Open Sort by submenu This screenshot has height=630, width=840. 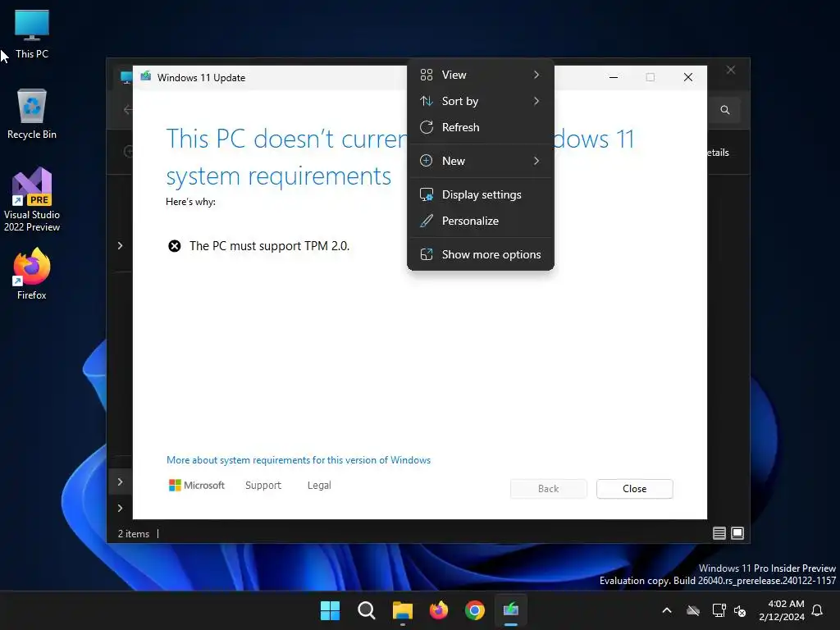(481, 101)
